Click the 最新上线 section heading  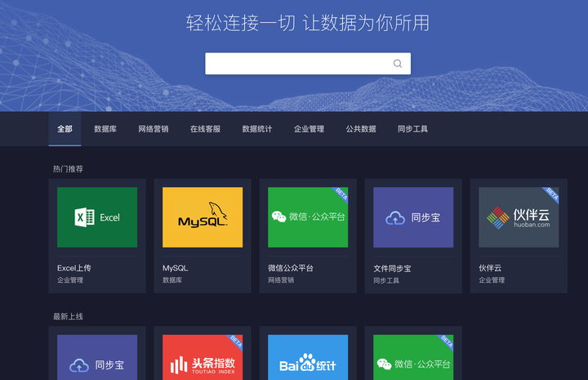(68, 316)
